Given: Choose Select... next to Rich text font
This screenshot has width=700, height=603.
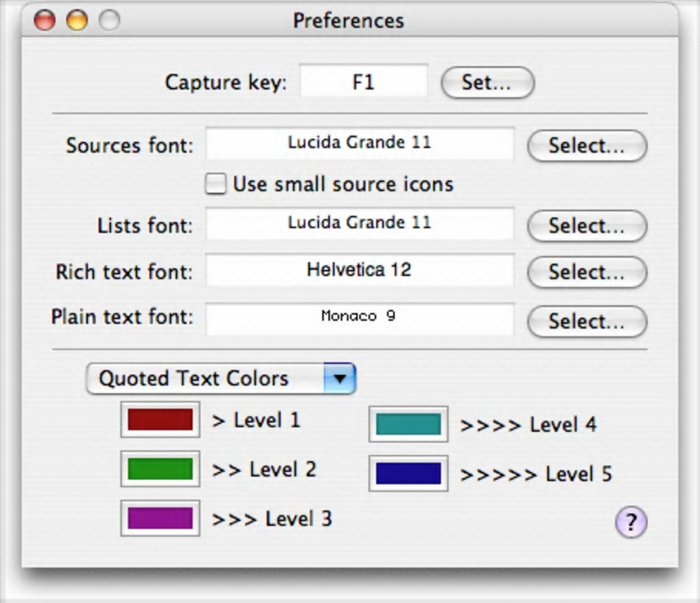Looking at the screenshot, I should click(x=587, y=272).
